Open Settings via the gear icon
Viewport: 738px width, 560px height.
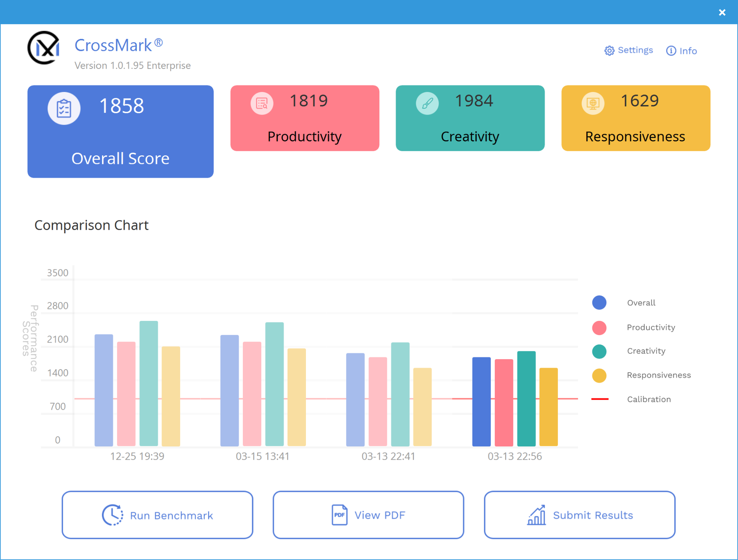tap(609, 51)
